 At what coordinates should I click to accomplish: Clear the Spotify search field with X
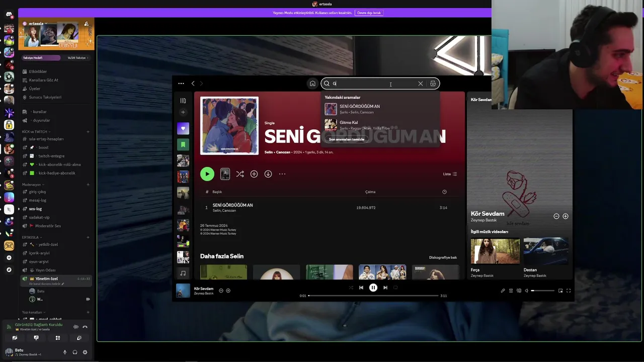[421, 83]
